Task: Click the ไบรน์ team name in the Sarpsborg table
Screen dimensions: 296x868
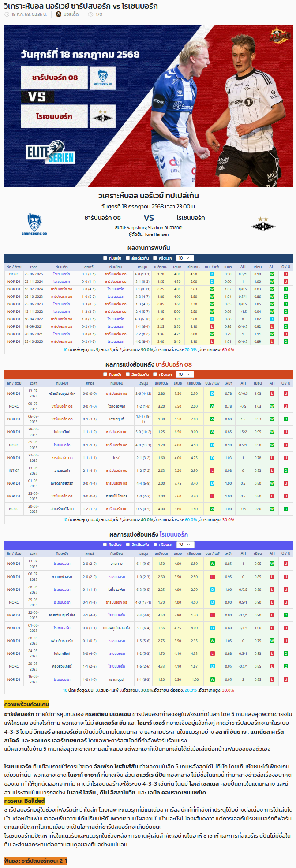Action: (116, 458)
